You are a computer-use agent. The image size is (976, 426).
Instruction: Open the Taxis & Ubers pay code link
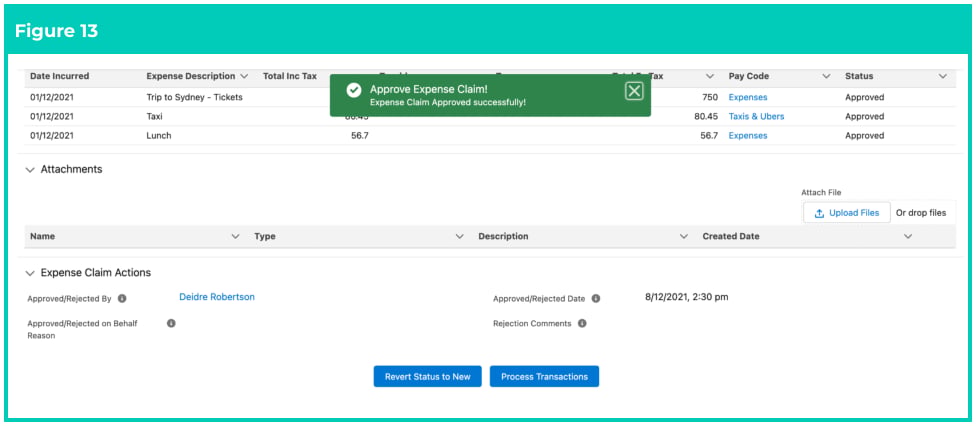(756, 116)
